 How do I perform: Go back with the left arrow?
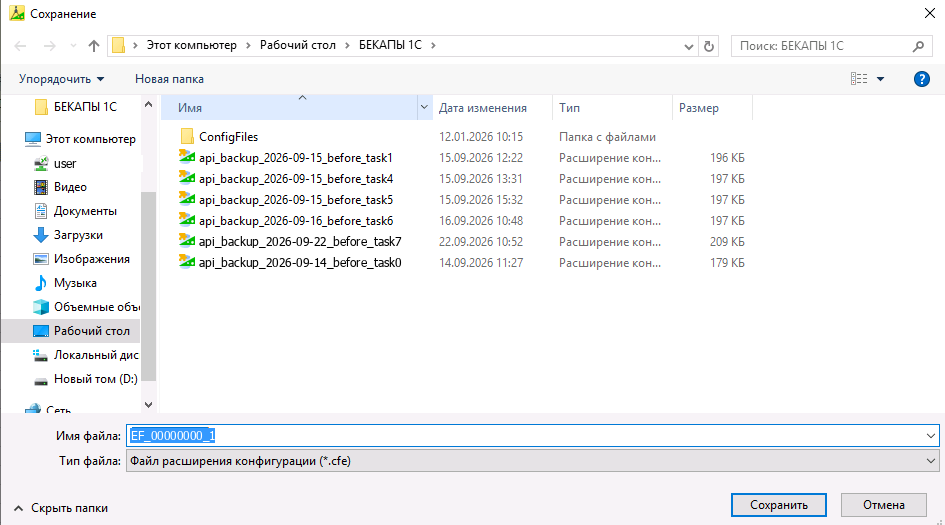click(x=20, y=46)
